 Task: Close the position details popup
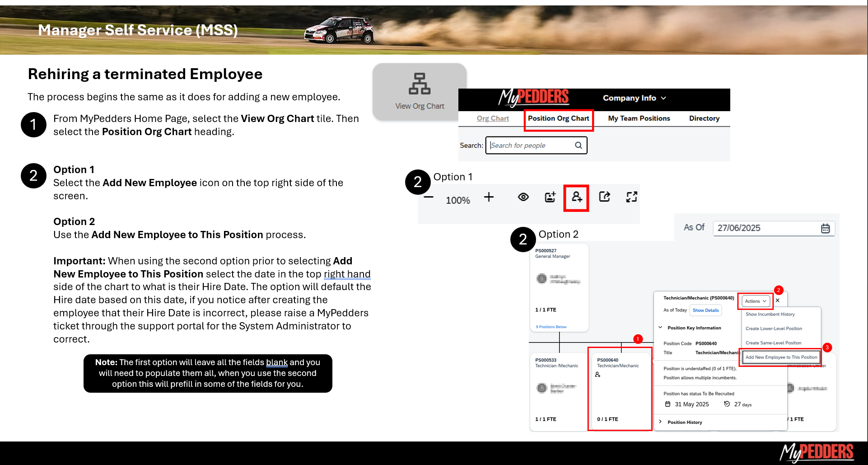pyautogui.click(x=778, y=301)
